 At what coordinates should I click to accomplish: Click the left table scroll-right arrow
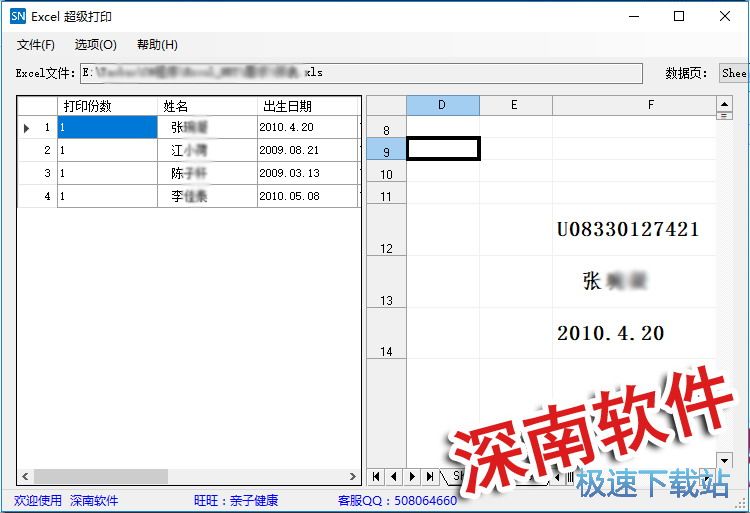click(353, 477)
